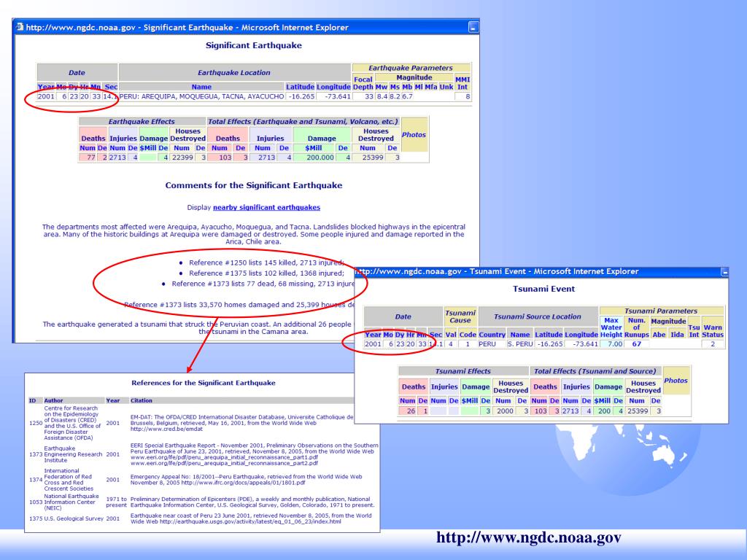This screenshot has width=747, height=560.
Task: Open the 67 runups link
Action: [x=636, y=344]
